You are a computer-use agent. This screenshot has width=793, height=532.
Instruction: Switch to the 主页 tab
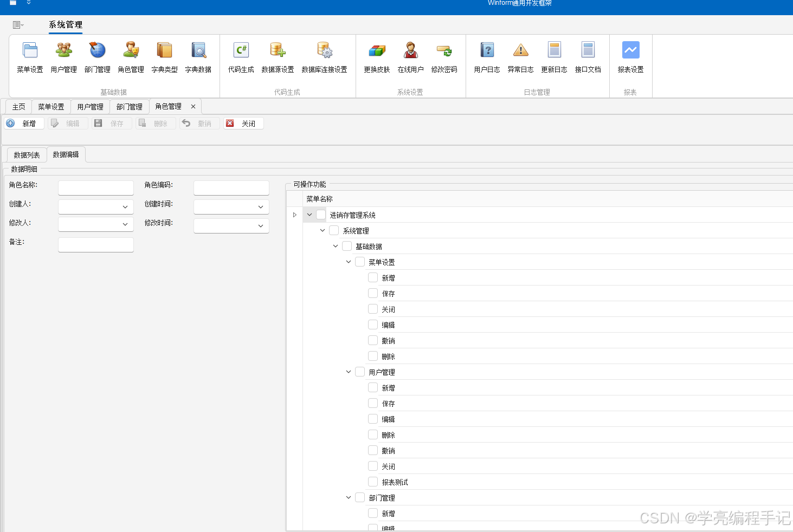tap(18, 107)
